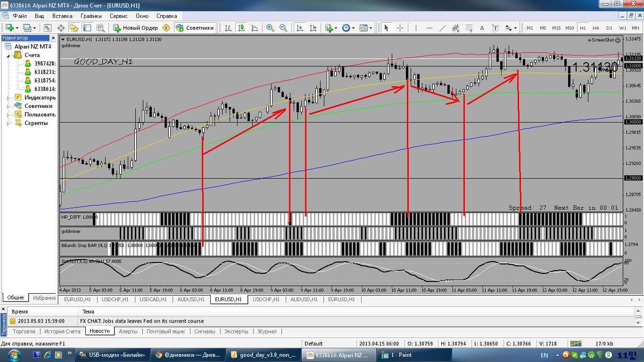The image size is (644, 362).
Task: Switch chart to bar chart
Action: (x=228, y=28)
